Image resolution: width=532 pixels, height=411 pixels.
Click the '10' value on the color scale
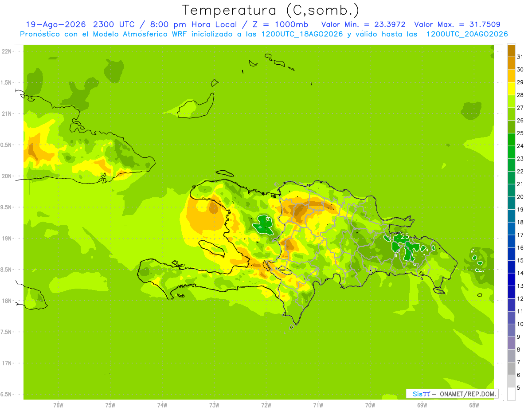tap(520, 324)
